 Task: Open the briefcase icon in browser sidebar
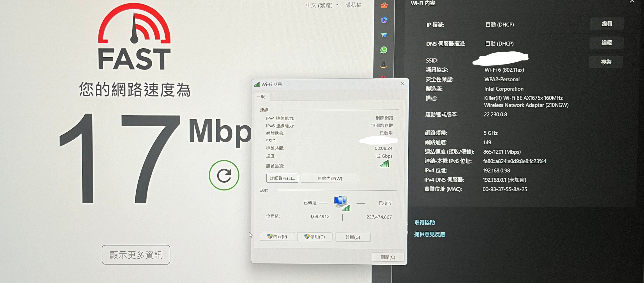click(x=384, y=5)
